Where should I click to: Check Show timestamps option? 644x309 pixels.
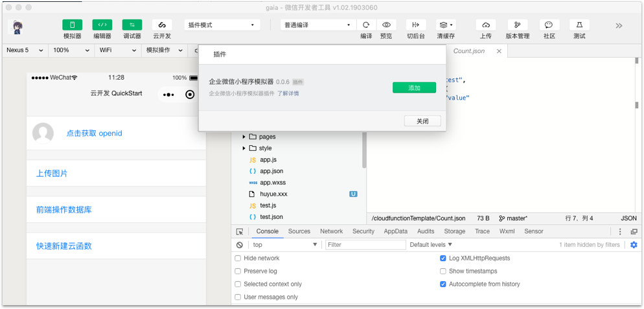pos(443,271)
